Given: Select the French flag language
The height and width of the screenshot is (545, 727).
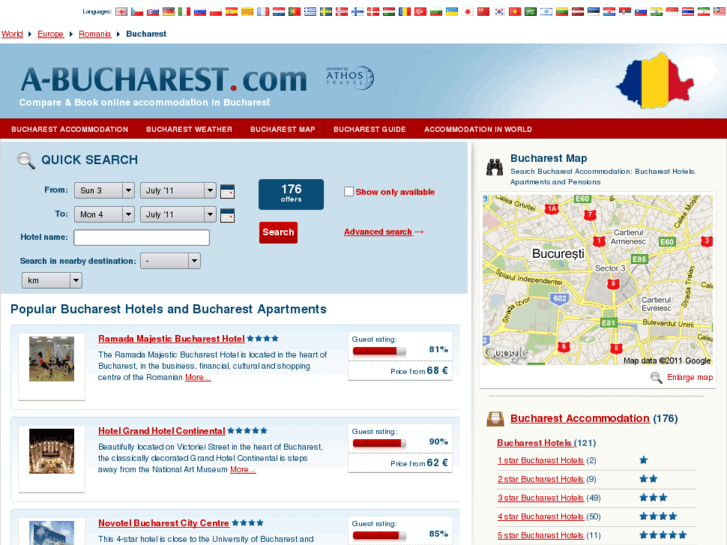Looking at the screenshot, I should pos(263,12).
